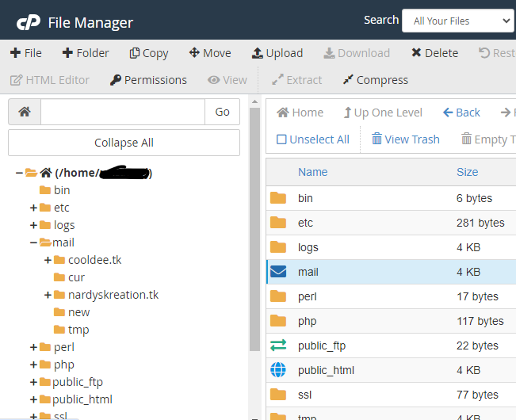Viewport: 516px width, 420px height.
Task: Select the perl row name in list
Action: tap(307, 296)
